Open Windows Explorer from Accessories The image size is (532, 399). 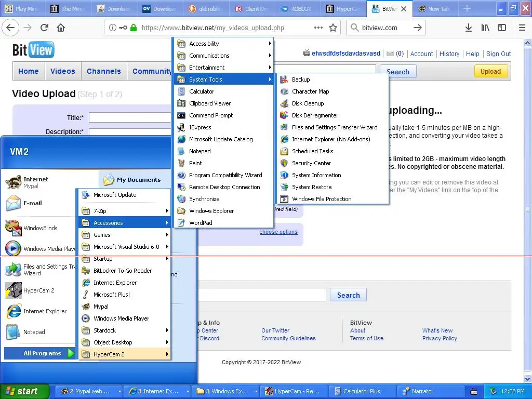[x=224, y=211]
